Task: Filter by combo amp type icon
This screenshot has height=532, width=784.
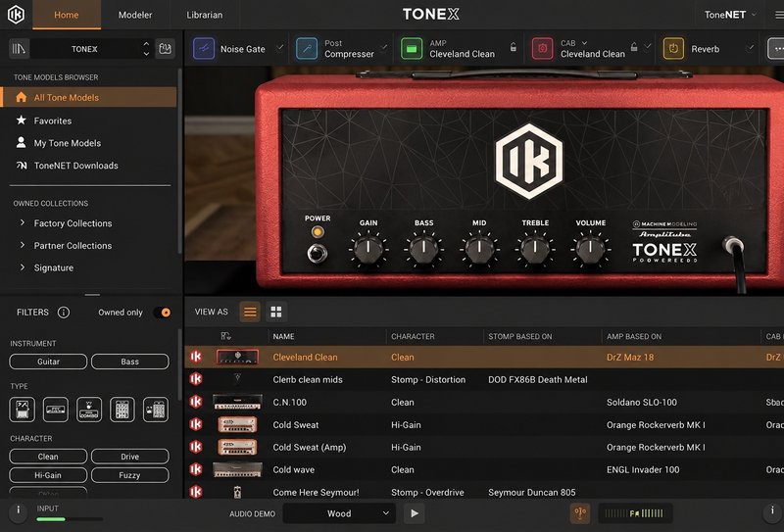Action: (x=89, y=410)
